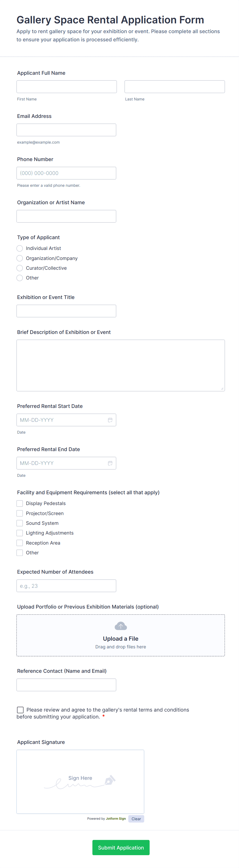Click the Phone Number field
This screenshot has height=868, width=239.
(x=66, y=173)
